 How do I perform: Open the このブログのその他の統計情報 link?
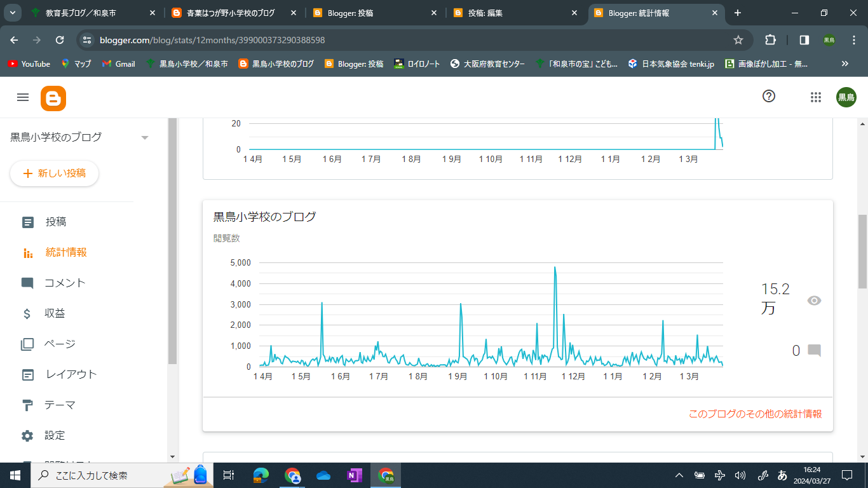(756, 414)
